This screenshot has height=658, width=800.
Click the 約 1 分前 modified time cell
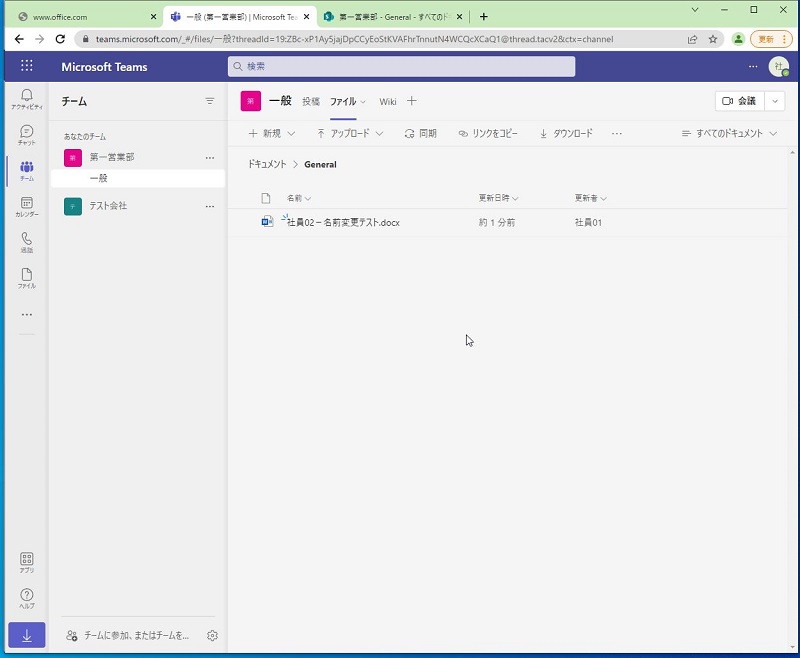tap(496, 222)
